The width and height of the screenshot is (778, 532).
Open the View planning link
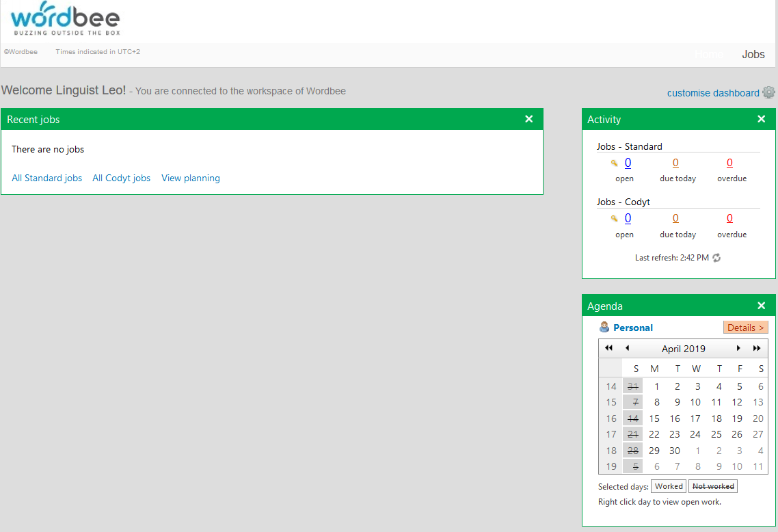click(x=191, y=178)
